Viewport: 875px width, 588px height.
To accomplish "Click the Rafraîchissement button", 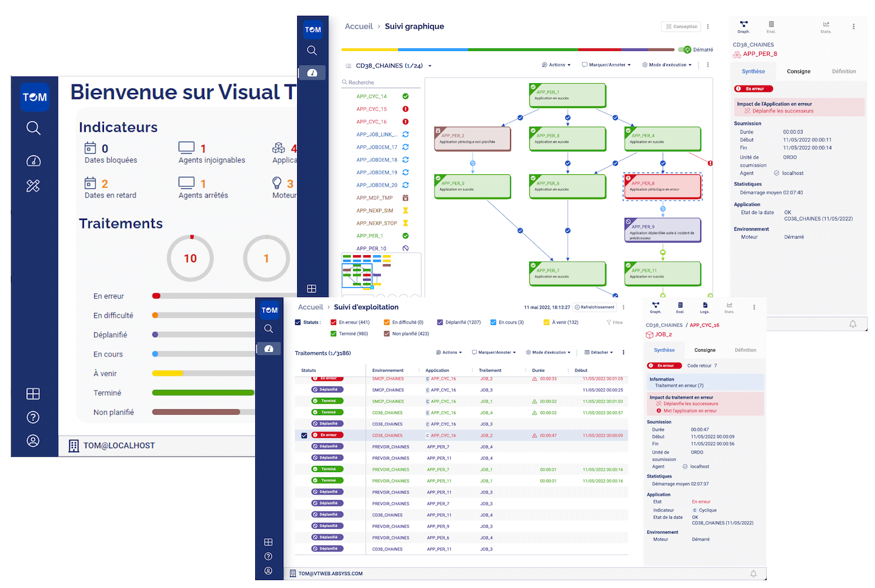I will click(x=594, y=307).
